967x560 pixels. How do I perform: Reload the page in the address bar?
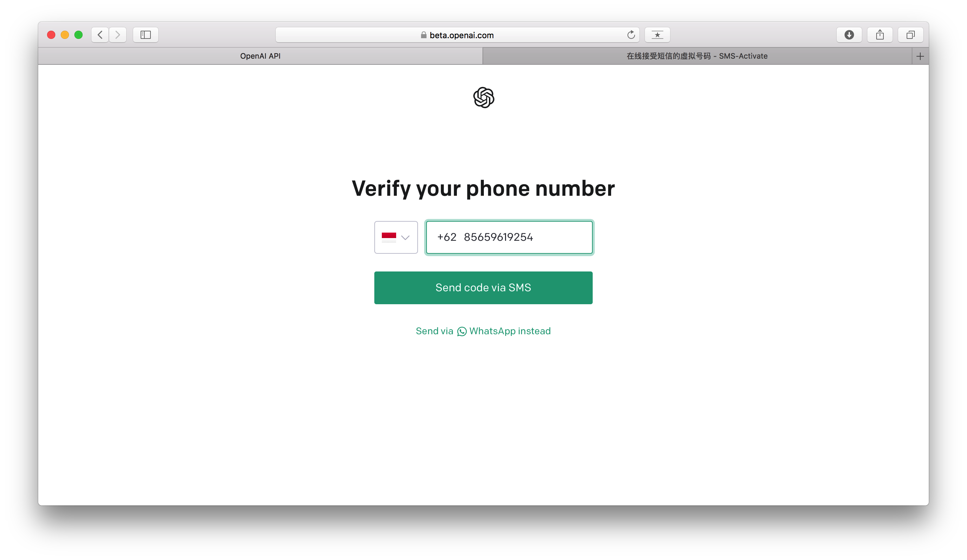click(631, 35)
